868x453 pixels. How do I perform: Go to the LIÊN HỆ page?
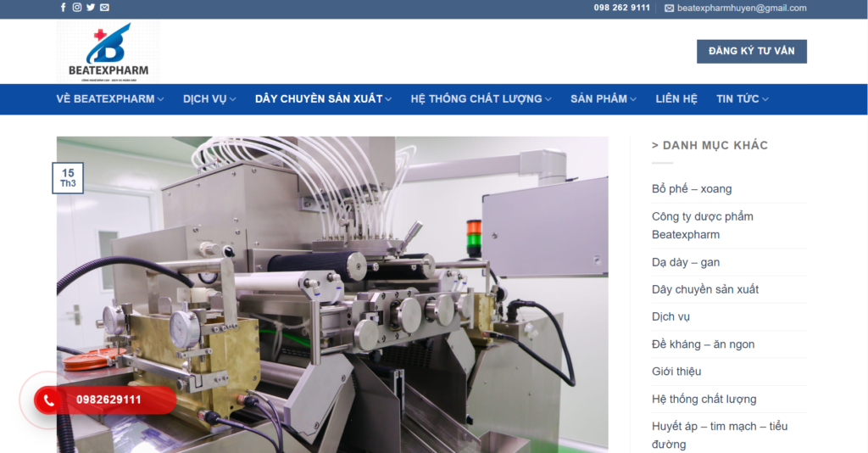[676, 99]
